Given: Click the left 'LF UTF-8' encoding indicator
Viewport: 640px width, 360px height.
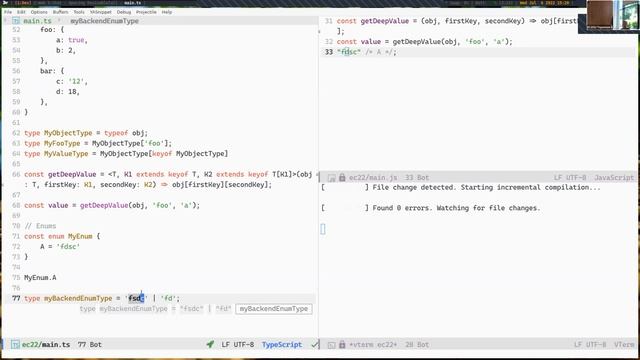Looking at the screenshot, I should pos(238,344).
